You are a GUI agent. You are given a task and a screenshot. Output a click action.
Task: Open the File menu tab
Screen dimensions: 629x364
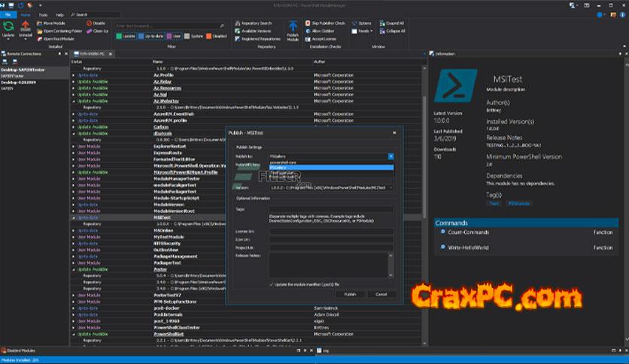(x=7, y=14)
